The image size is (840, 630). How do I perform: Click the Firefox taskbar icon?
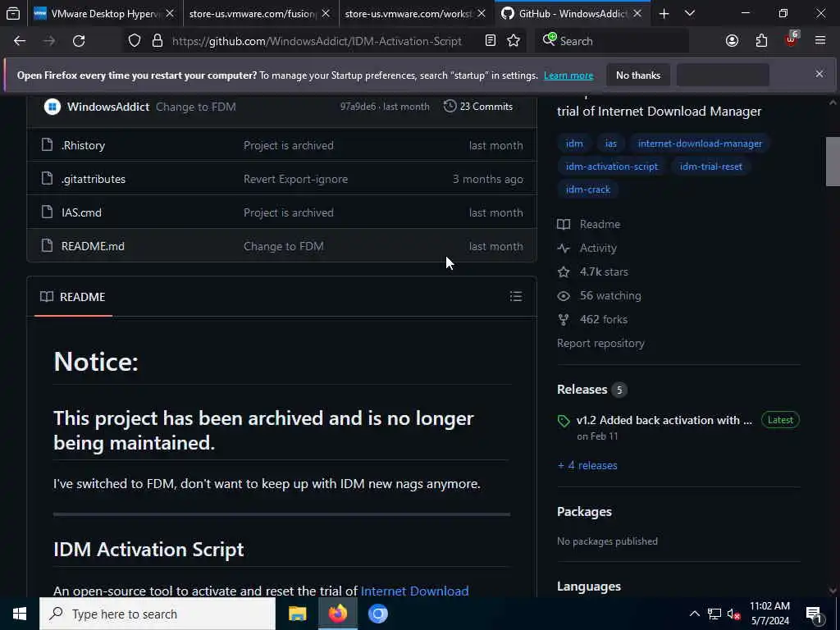[x=337, y=614]
